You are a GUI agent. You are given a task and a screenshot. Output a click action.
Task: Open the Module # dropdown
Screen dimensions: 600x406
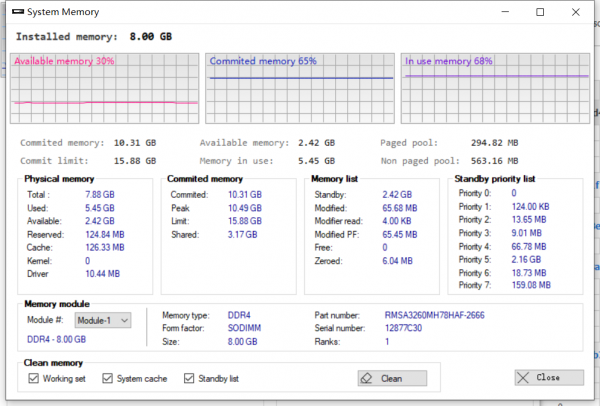tap(103, 320)
